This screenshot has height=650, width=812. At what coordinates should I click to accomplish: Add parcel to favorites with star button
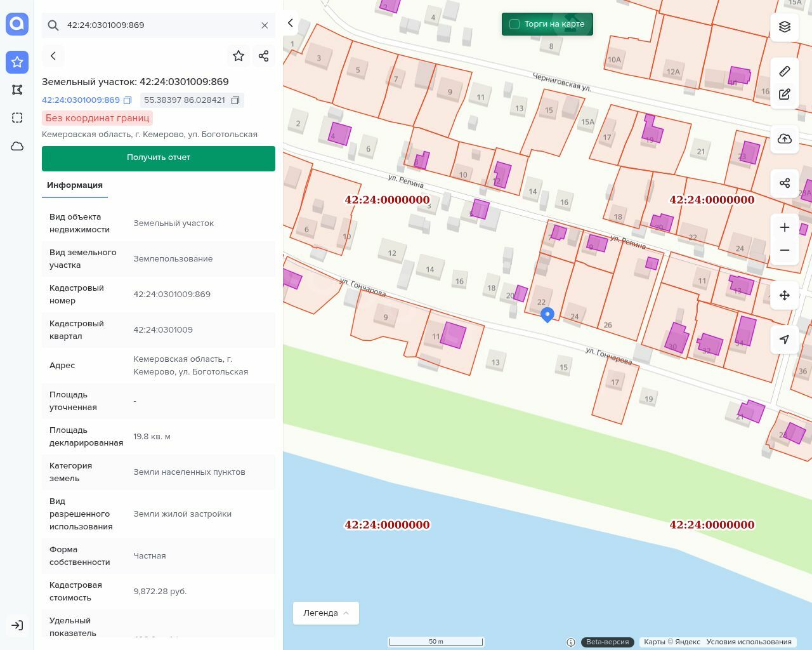239,56
